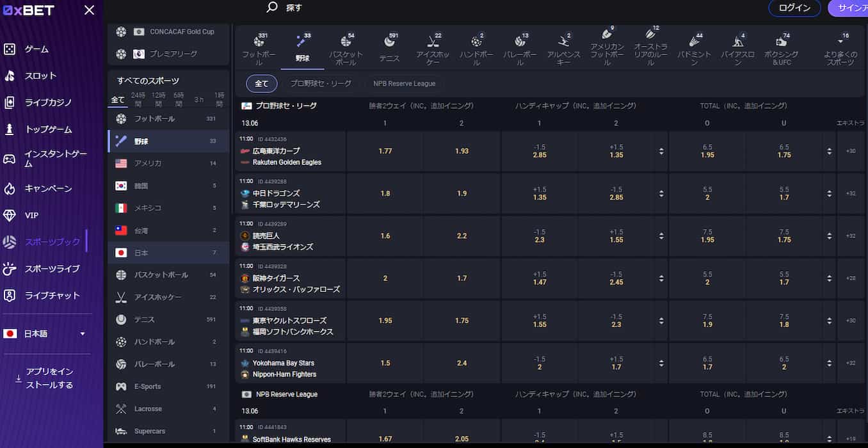Select the 24時間 time filter tab

tap(138, 99)
